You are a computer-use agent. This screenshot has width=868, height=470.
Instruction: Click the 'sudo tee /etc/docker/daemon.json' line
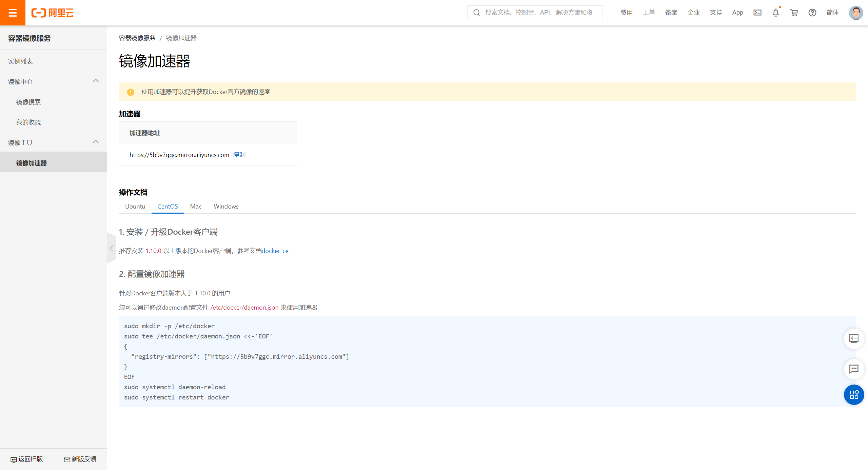(198, 336)
